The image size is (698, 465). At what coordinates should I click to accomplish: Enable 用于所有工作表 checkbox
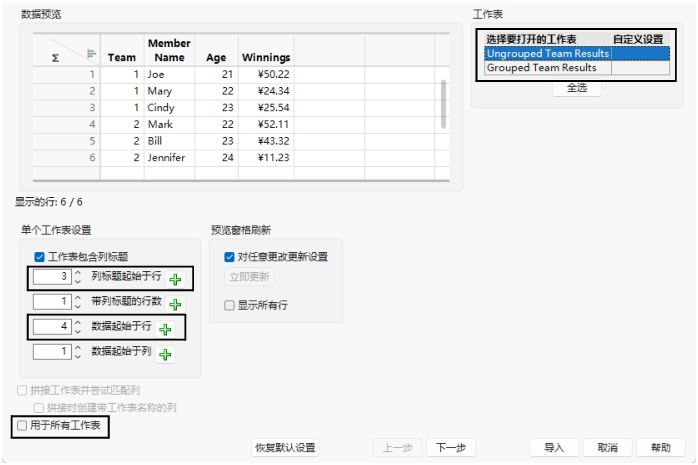22,425
